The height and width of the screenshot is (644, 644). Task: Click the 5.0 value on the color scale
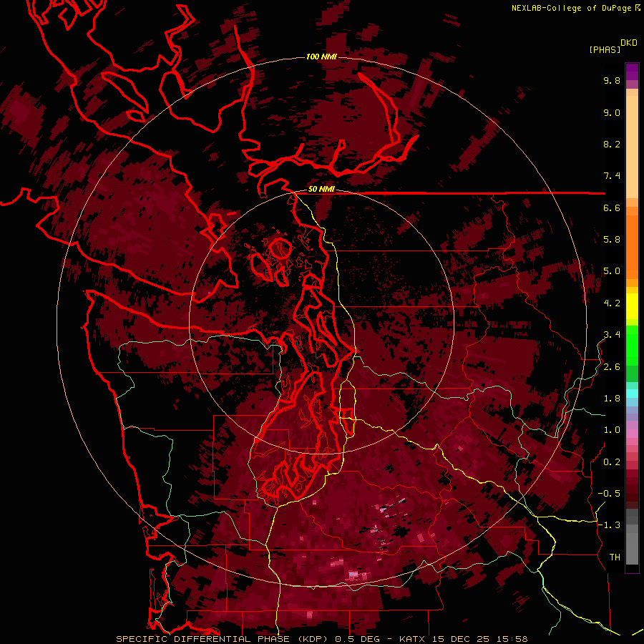pyautogui.click(x=612, y=271)
